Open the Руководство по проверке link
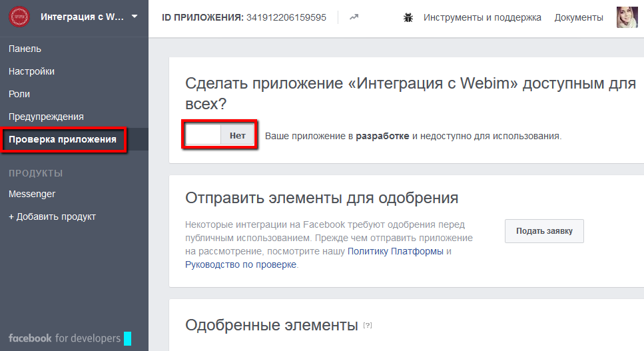The image size is (644, 351). (x=240, y=264)
